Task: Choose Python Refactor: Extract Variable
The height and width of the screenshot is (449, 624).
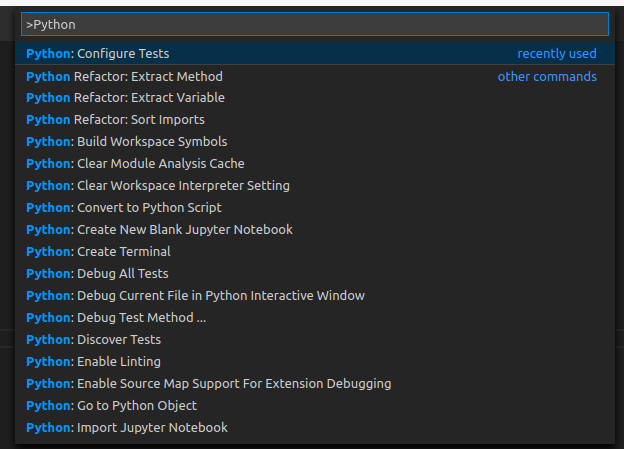Action: point(315,98)
